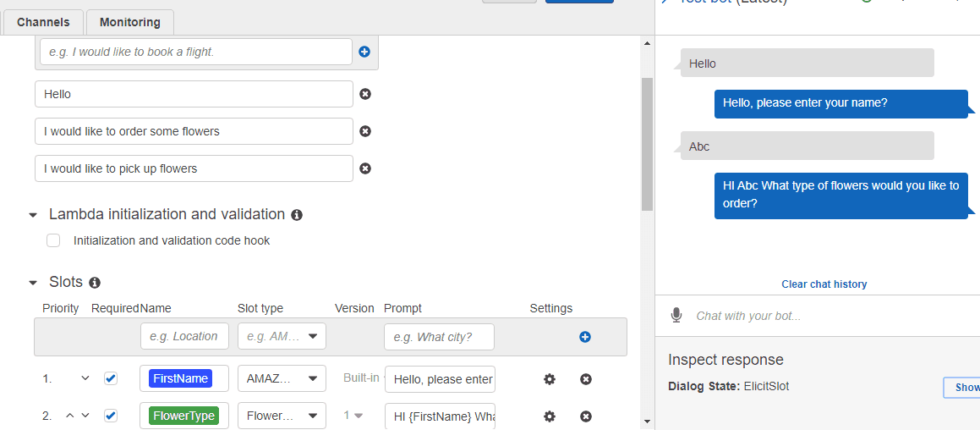Enable Initialization and validation code hook
This screenshot has width=980, height=430.
click(x=53, y=240)
